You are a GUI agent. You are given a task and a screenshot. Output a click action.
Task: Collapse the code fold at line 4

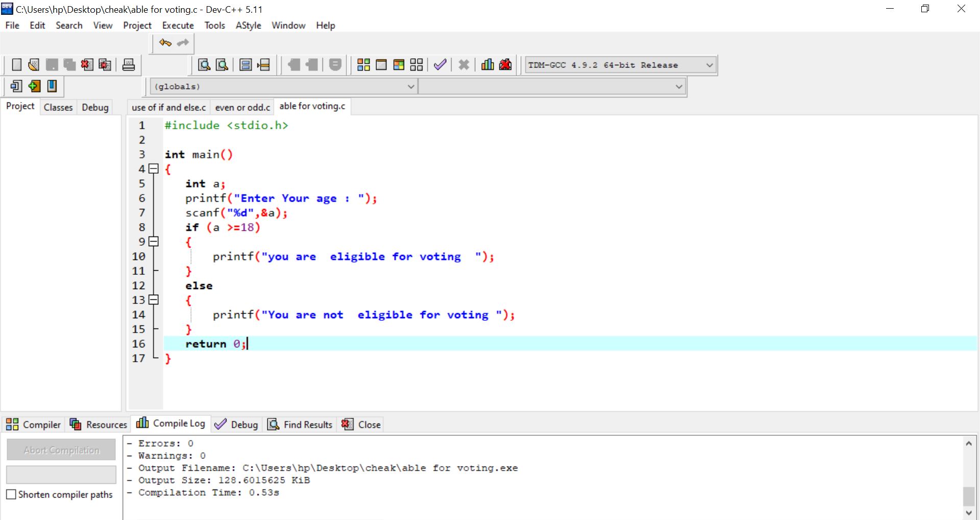pos(154,169)
